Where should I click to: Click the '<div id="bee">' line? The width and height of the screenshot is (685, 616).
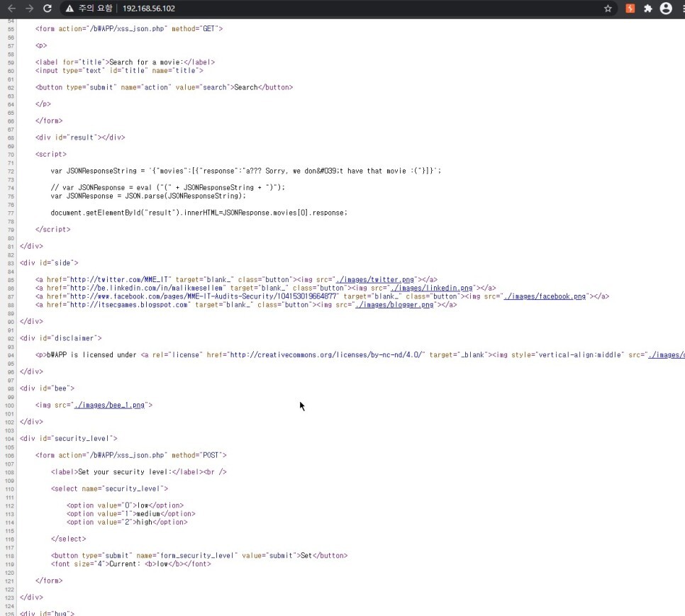click(x=48, y=388)
